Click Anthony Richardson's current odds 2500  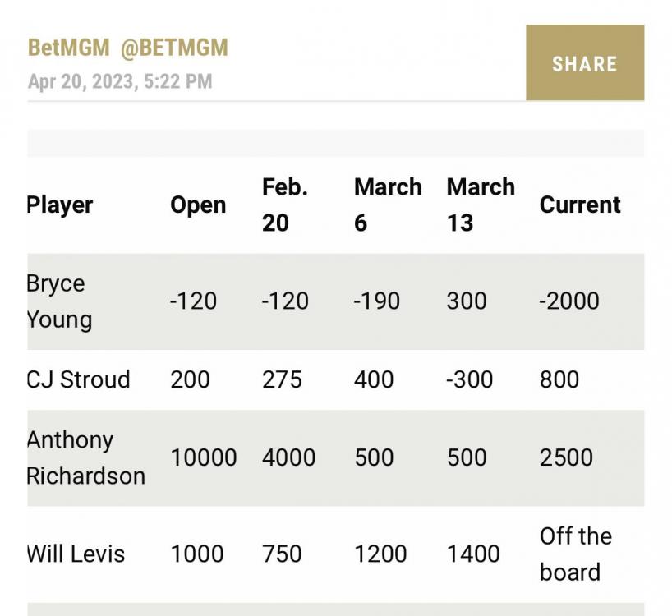pos(566,457)
